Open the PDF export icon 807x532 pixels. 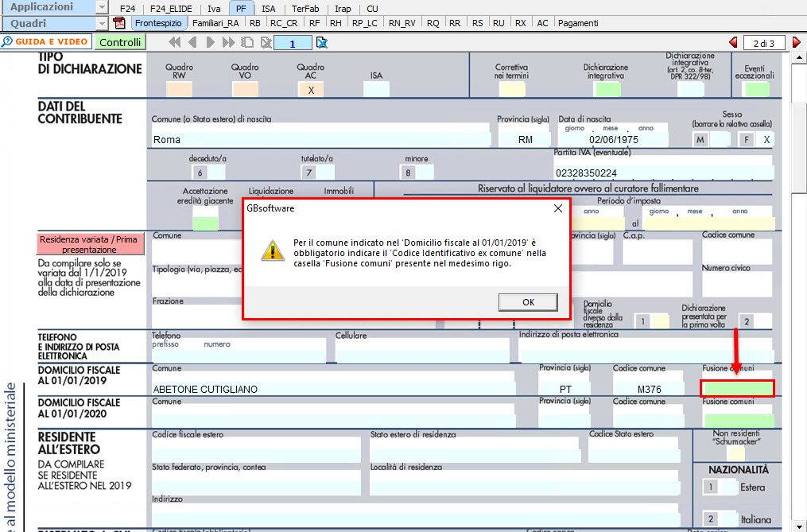(x=119, y=23)
